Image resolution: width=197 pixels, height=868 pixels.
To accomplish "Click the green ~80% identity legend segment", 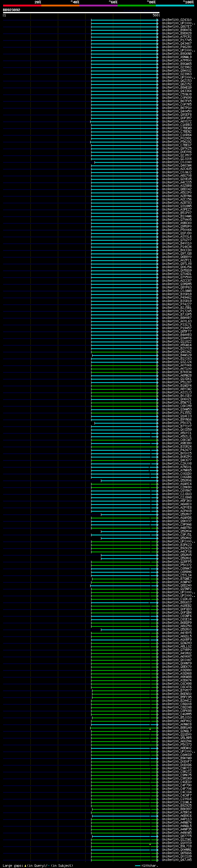I will 137,6.
